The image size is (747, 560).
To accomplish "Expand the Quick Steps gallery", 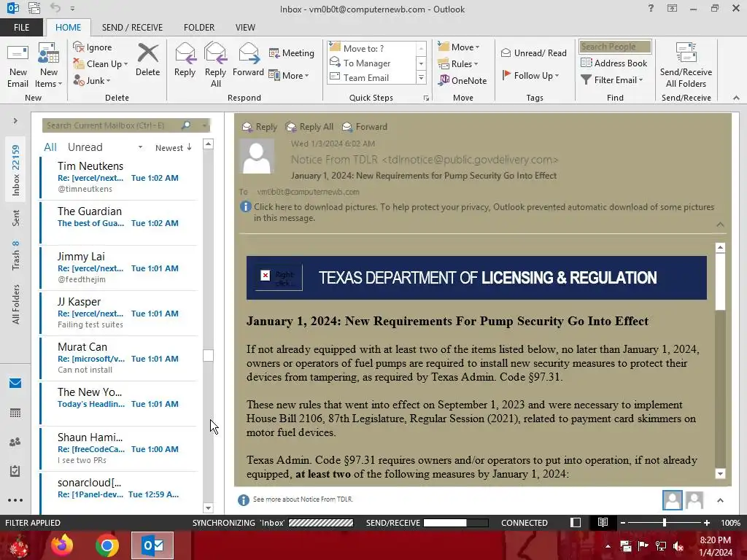I will [421, 77].
